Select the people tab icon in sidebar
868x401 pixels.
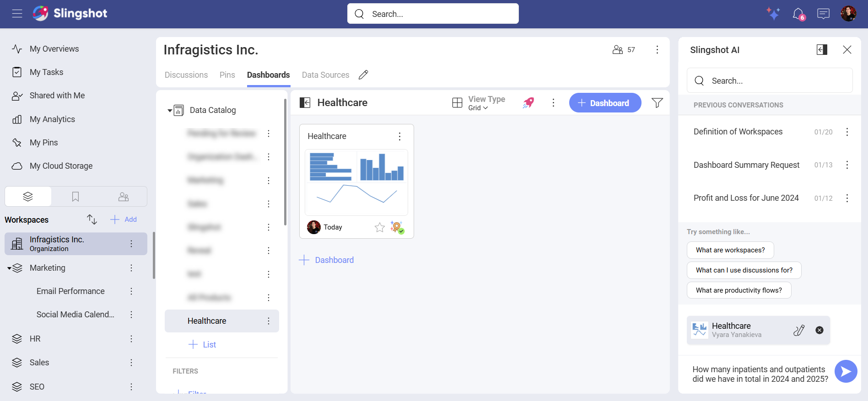coord(124,197)
